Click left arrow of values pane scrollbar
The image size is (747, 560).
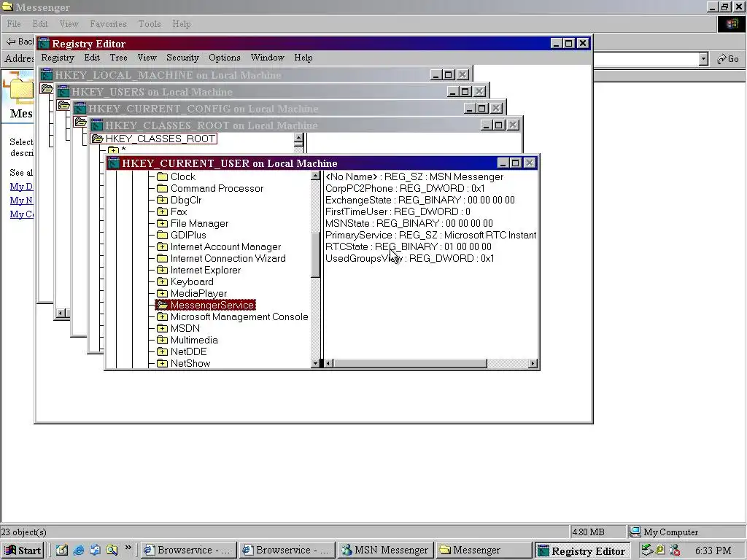click(328, 363)
